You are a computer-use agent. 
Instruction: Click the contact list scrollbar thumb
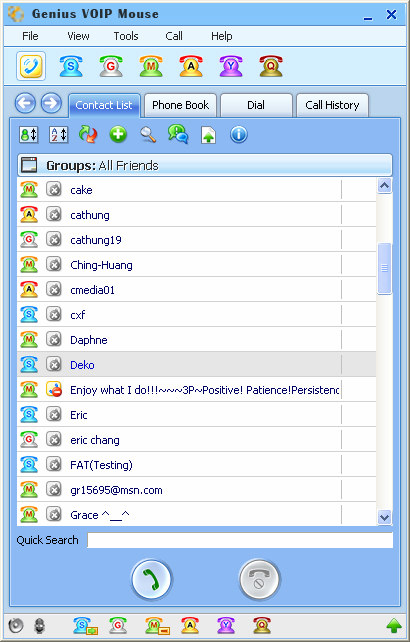click(x=384, y=268)
